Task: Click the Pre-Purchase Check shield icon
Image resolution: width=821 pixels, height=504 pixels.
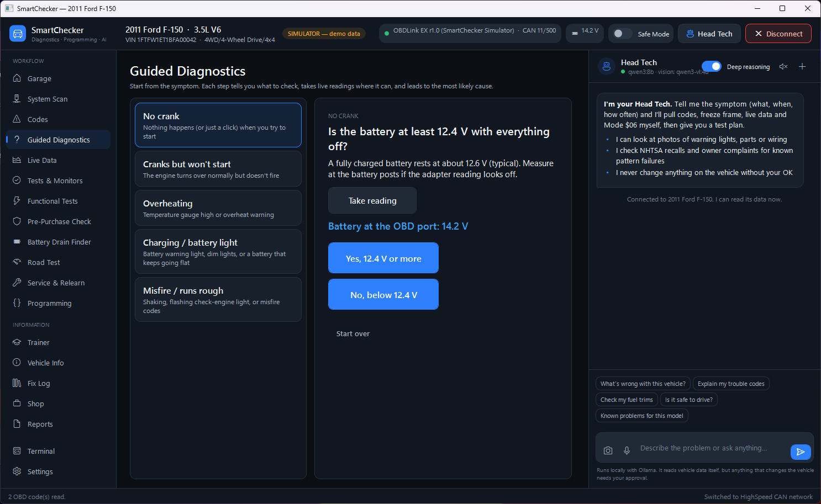Action: [x=17, y=221]
